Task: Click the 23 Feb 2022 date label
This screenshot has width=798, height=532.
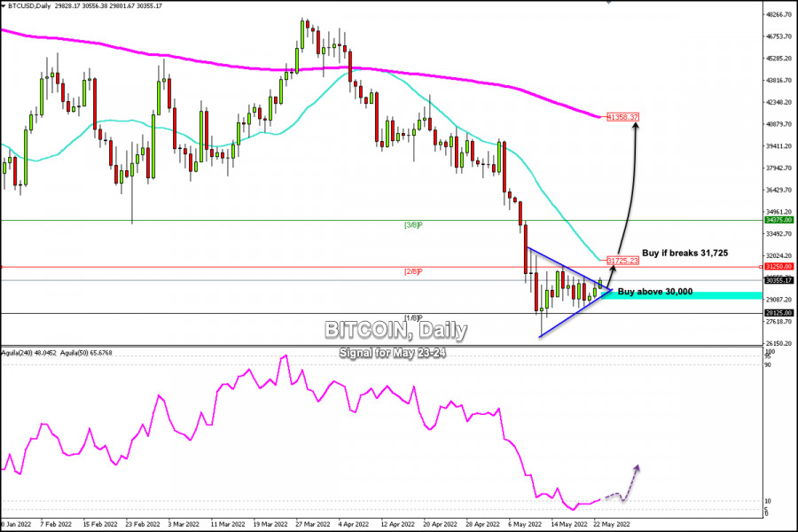Action: click(x=142, y=524)
